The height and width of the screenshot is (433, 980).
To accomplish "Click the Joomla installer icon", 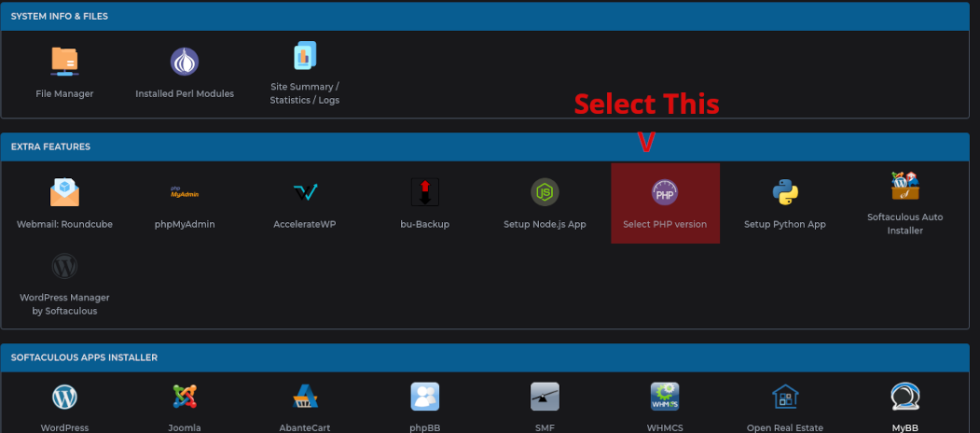I will point(185,397).
